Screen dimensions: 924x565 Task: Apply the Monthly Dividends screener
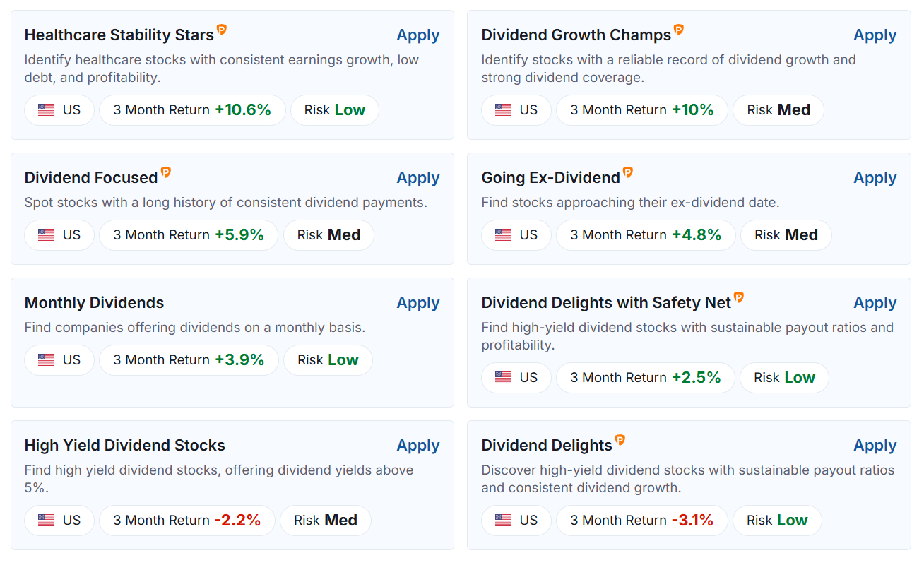coord(417,302)
